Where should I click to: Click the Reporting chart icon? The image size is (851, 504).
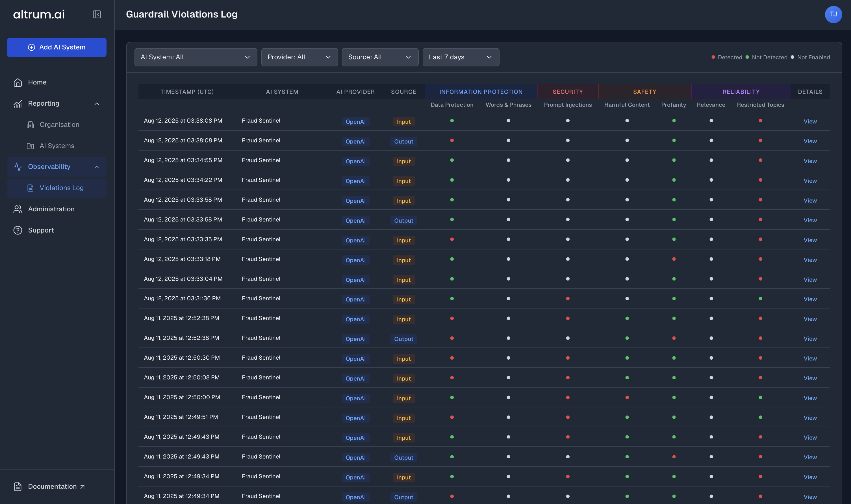point(18,104)
